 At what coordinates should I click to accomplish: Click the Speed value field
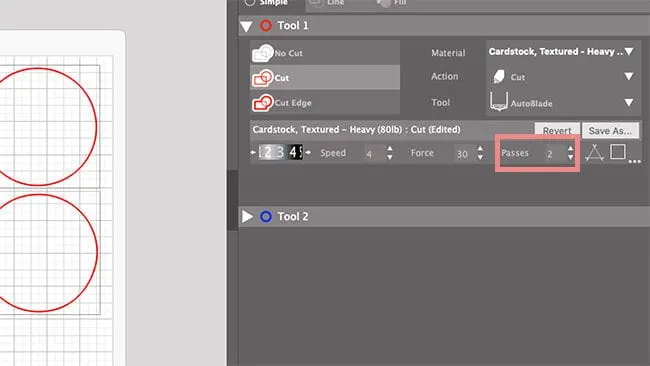click(374, 154)
